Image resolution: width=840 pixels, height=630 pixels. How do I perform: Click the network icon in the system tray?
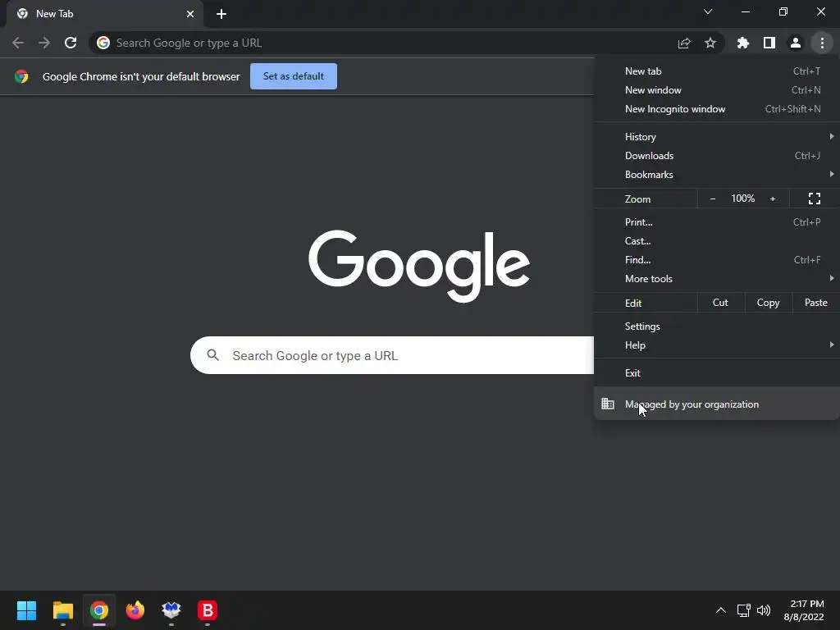click(x=743, y=610)
